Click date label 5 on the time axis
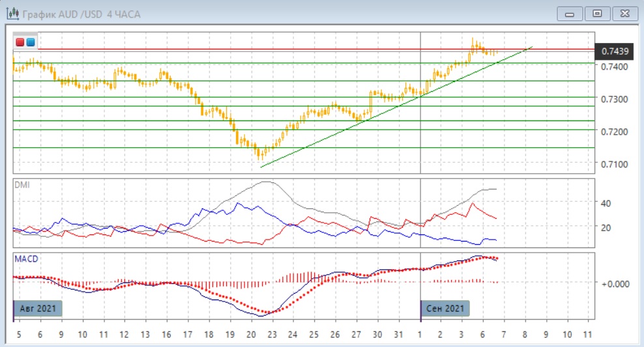This screenshot has width=644, height=347. coord(19,335)
